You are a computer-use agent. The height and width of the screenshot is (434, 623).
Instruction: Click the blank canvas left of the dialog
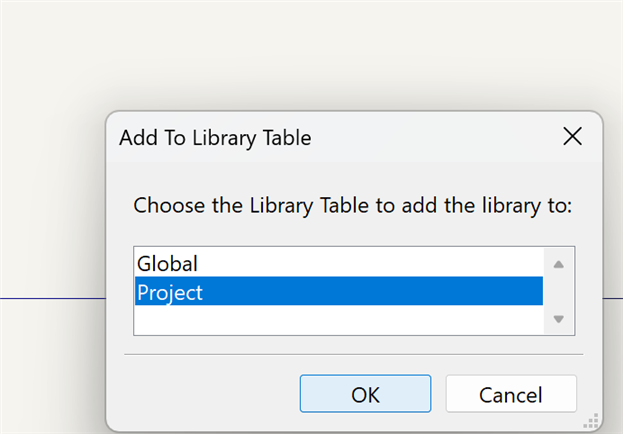50,200
